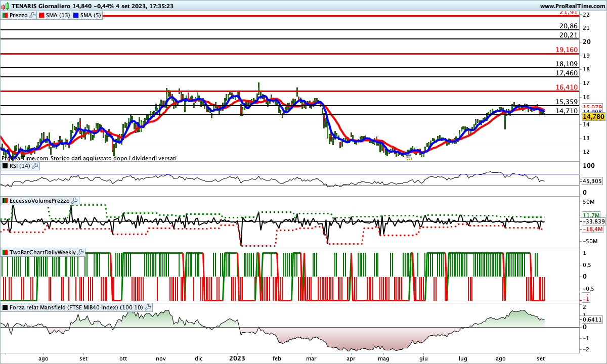Viewport: 607px width, 364px height.
Task: Click the Storico dati aggiustato dopo i dividendi note
Action: click(114, 158)
